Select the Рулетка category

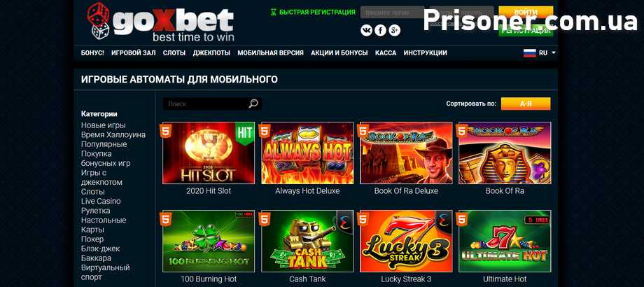pyautogui.click(x=96, y=211)
